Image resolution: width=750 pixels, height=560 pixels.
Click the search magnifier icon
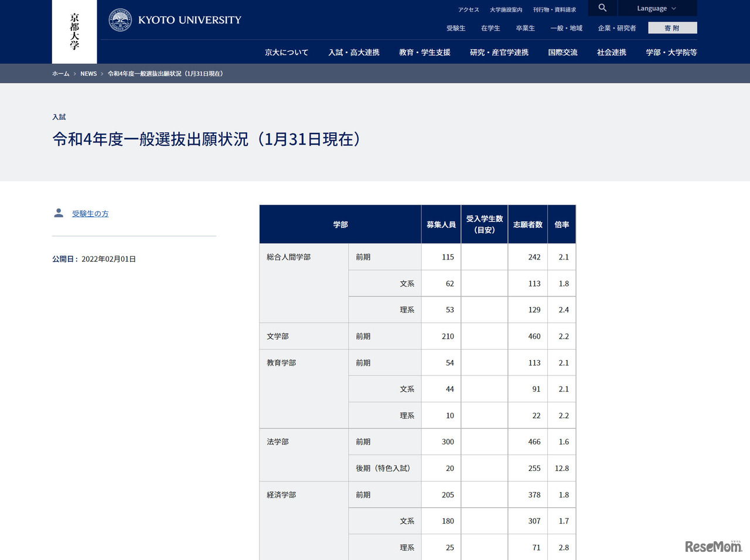click(x=602, y=8)
